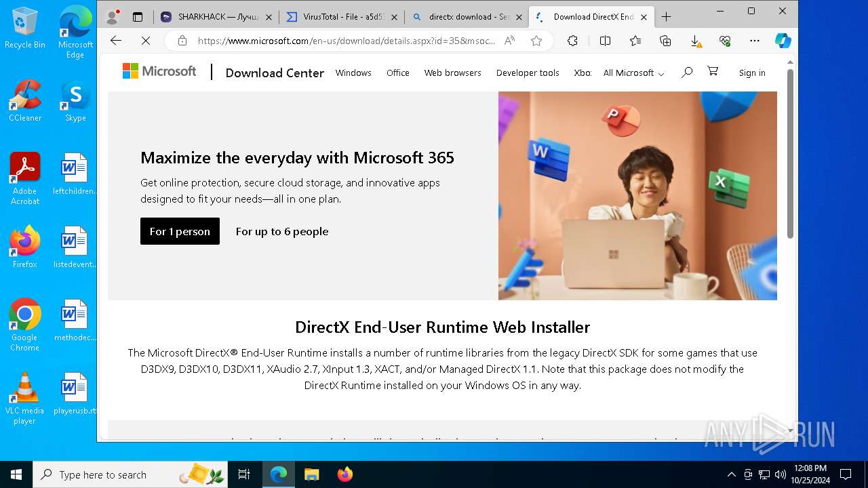Click the DirectX End-User Runtime Web Installer heading
The height and width of the screenshot is (488, 868).
pos(443,327)
